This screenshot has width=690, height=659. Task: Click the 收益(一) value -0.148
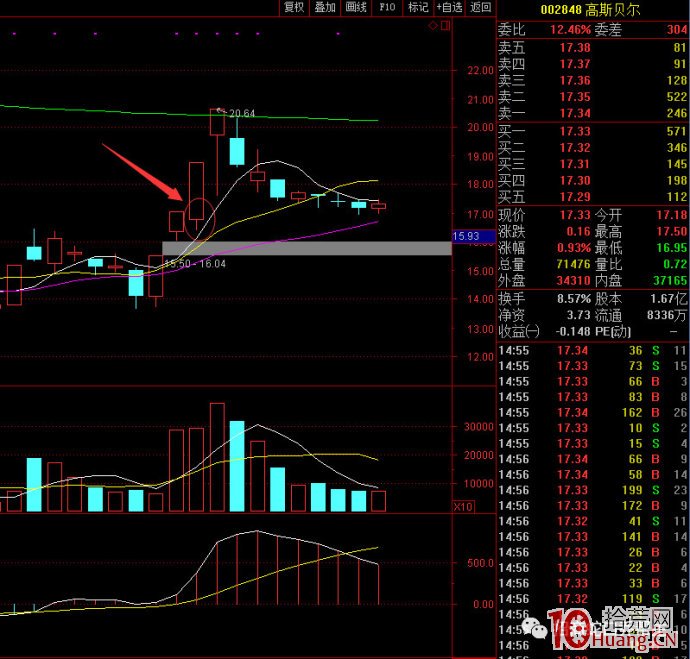click(573, 331)
